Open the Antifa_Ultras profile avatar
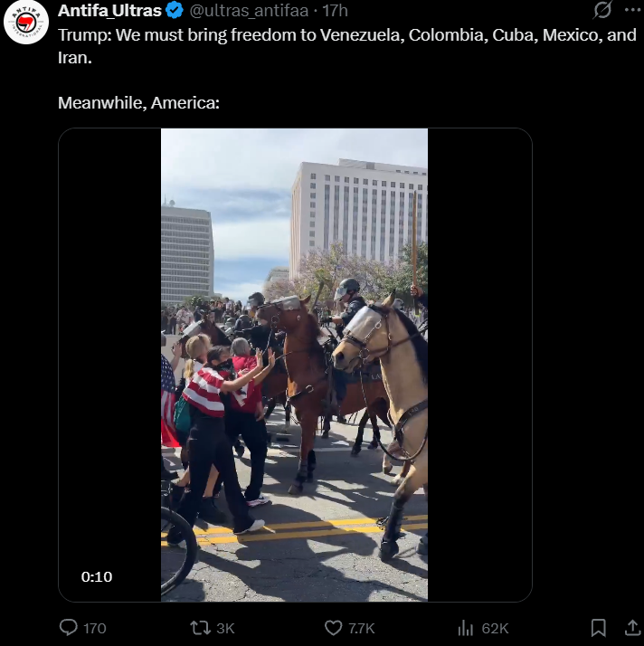Viewport: 644px width, 646px height. click(x=26, y=22)
